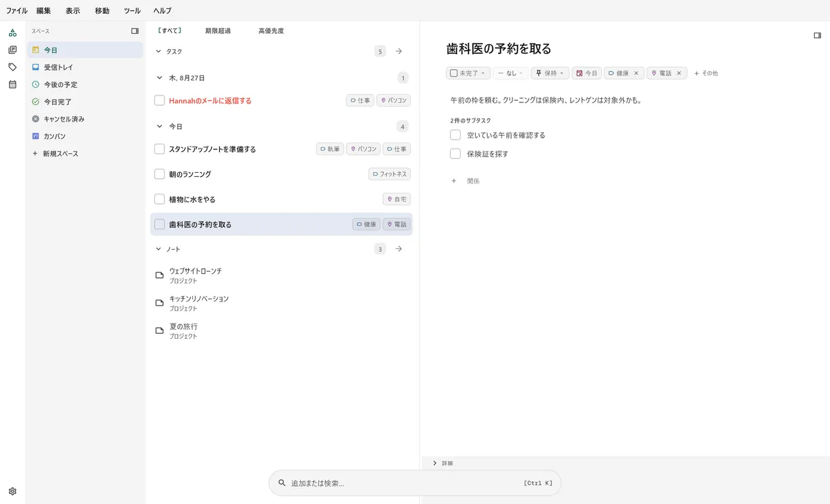Open the ツール menu

(x=132, y=10)
